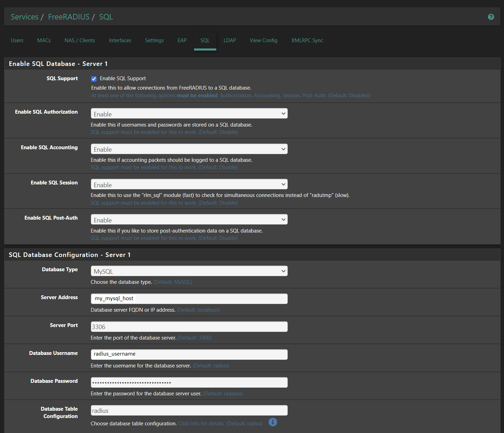
Task: Click the '(Default: localhost)' hint text
Action: (198, 310)
